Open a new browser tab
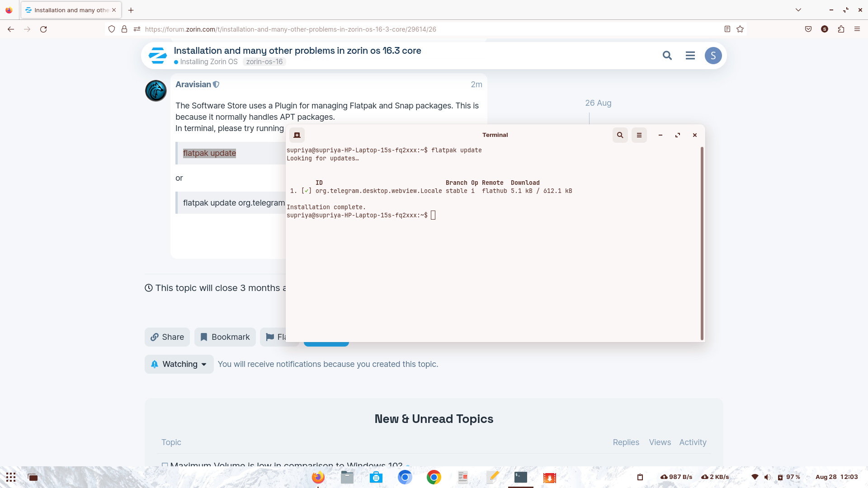 coord(131,10)
